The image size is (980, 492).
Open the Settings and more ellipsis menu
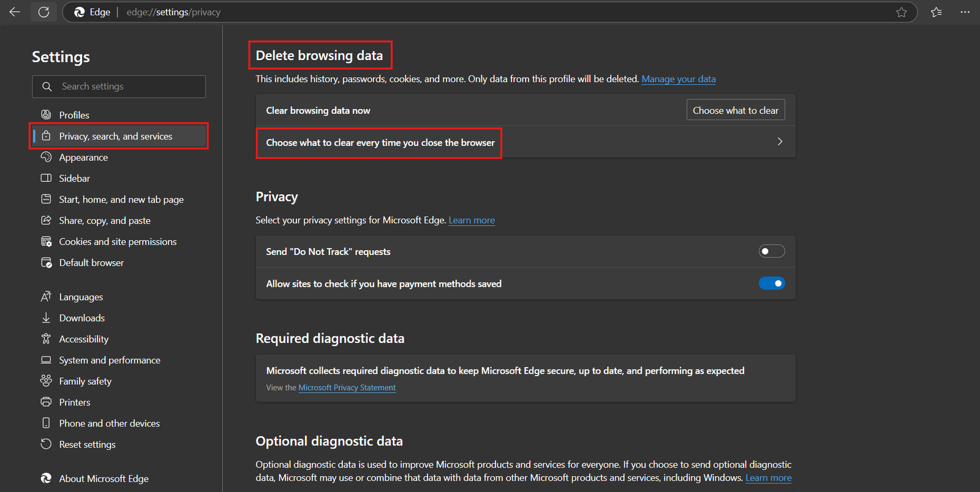point(965,12)
